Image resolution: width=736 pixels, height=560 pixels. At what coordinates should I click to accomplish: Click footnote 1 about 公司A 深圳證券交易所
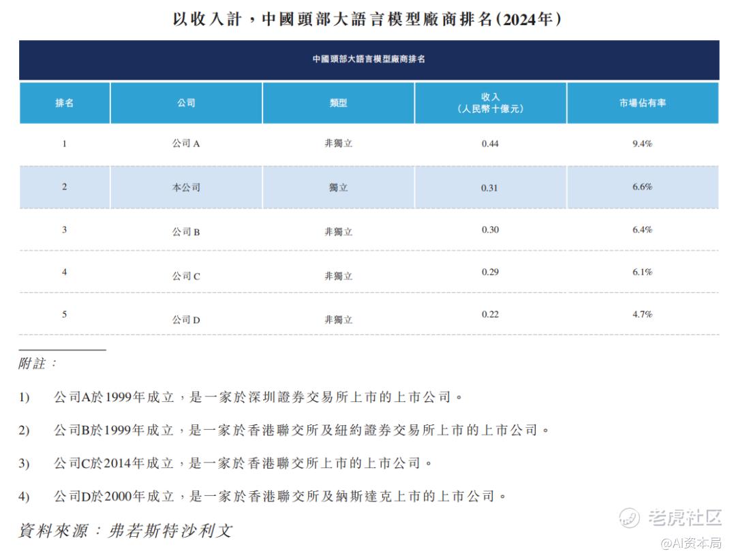(241, 397)
